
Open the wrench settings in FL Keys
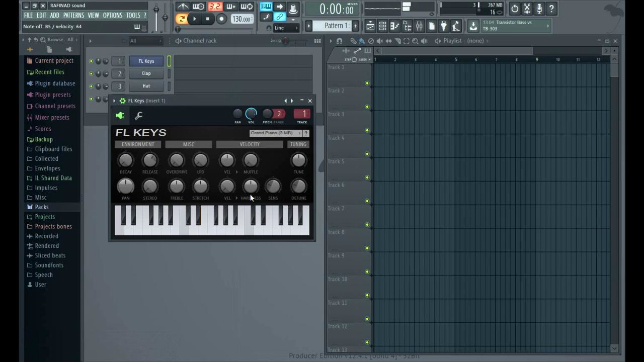coord(139,116)
